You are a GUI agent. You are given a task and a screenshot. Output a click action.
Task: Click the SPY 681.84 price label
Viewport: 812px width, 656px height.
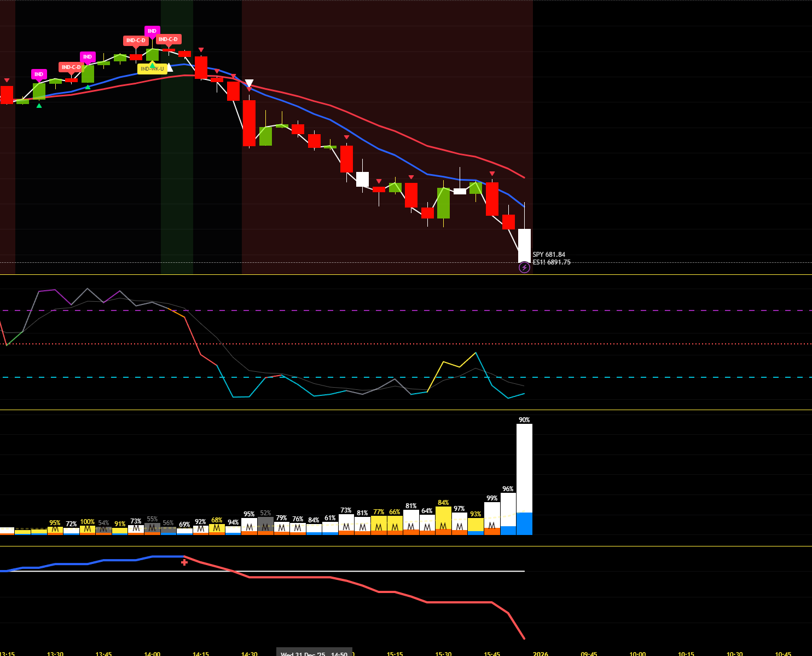pos(549,255)
